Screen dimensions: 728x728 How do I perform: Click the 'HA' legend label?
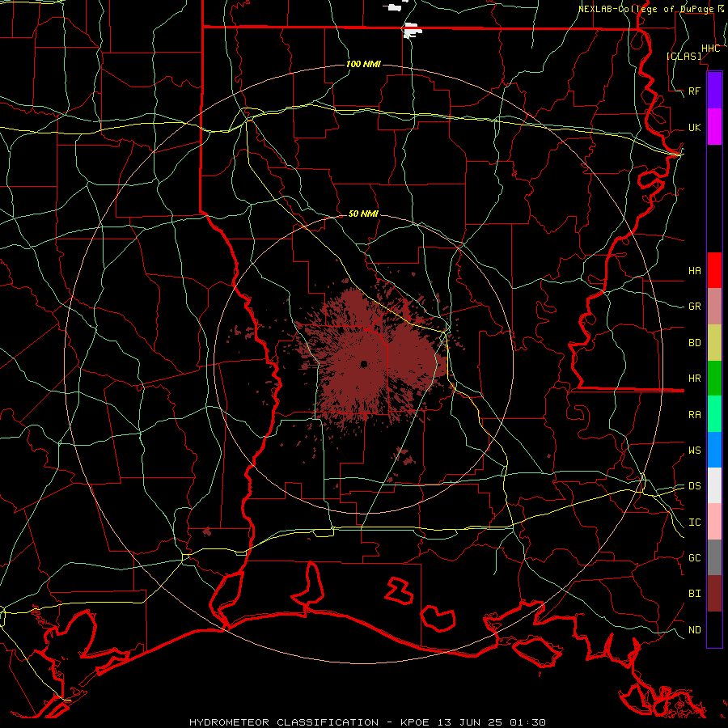(x=694, y=270)
